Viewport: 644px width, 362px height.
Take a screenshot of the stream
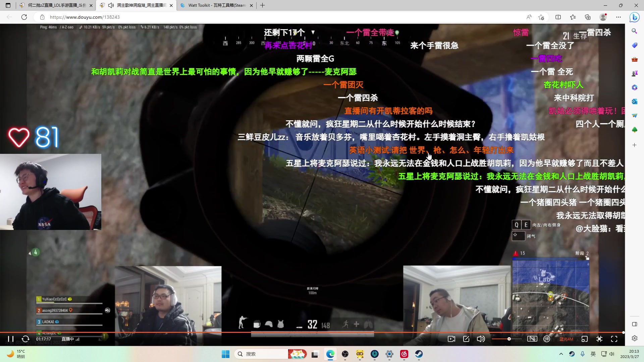coord(451,339)
